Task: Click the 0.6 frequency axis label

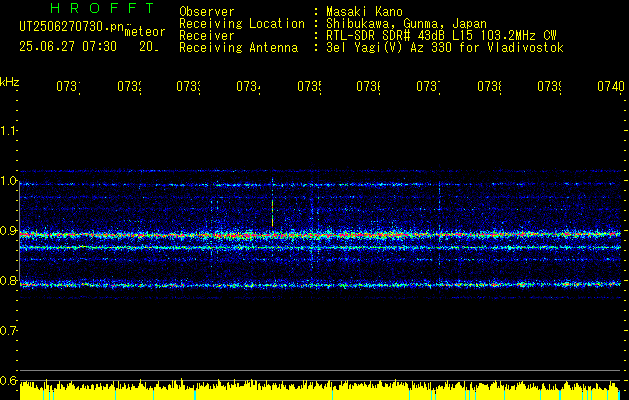Action: click(8, 380)
